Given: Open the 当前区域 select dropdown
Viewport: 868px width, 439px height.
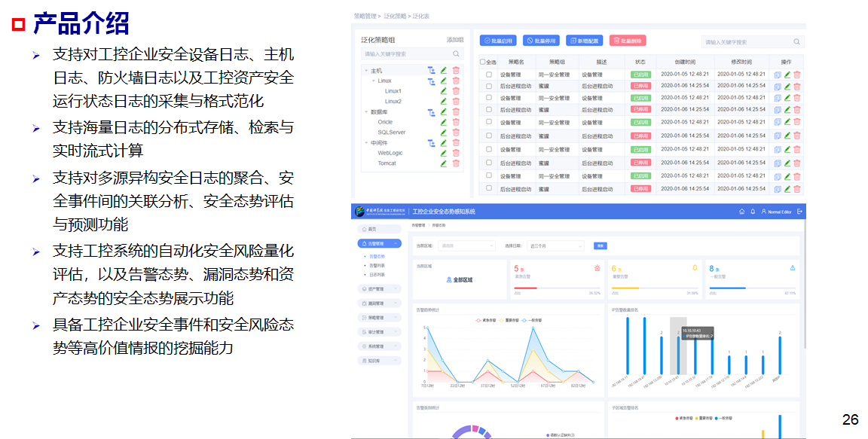Looking at the screenshot, I should coord(466,245).
